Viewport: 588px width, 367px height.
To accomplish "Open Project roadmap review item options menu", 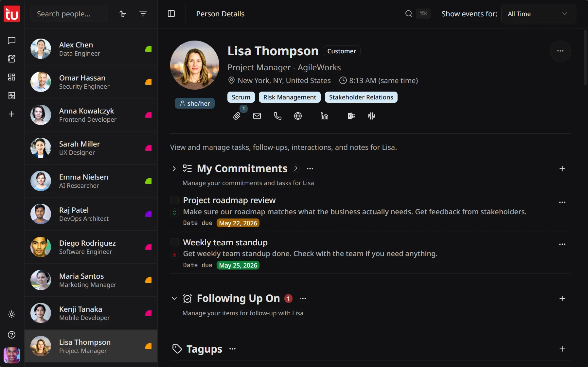I will [562, 202].
